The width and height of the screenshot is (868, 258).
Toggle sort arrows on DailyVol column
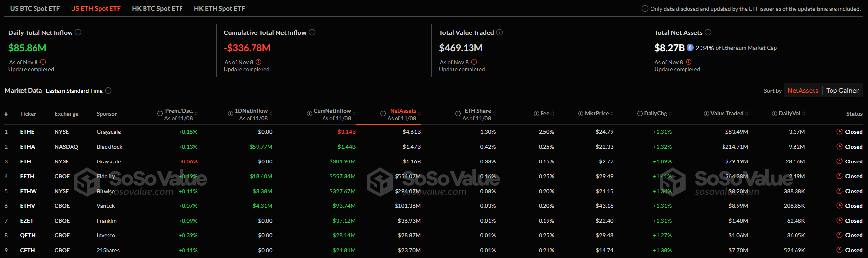click(804, 114)
